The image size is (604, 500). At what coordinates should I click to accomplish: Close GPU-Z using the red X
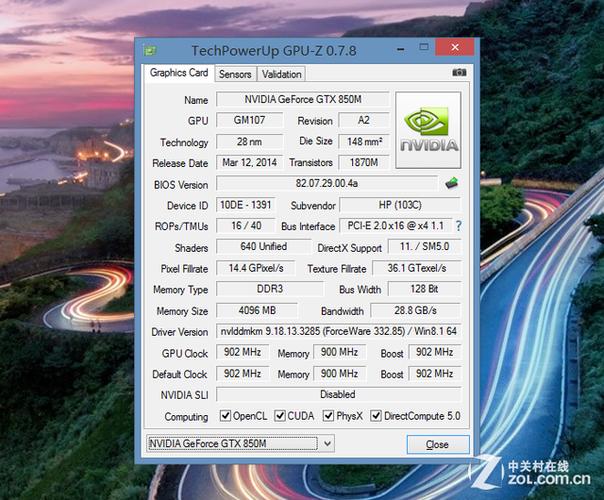(455, 47)
